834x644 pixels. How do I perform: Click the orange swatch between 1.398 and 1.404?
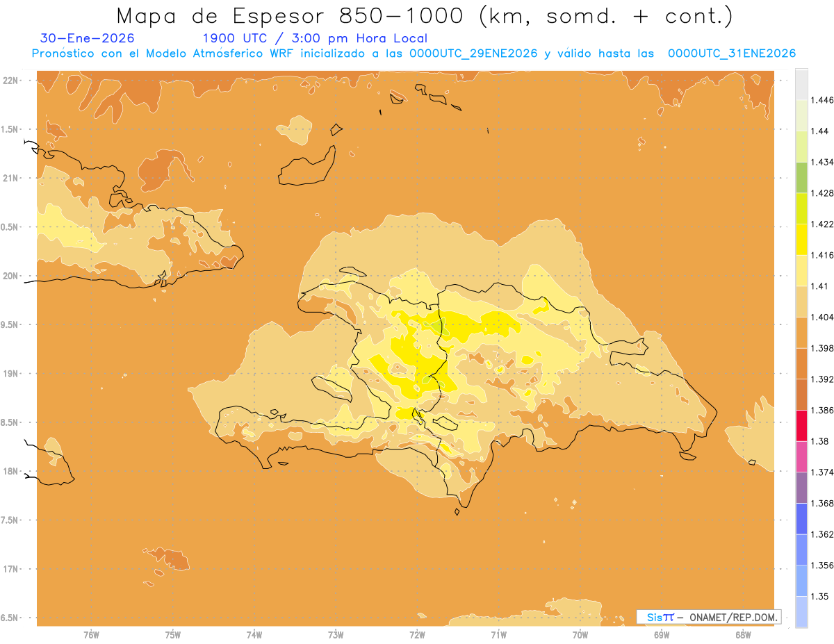(801, 333)
